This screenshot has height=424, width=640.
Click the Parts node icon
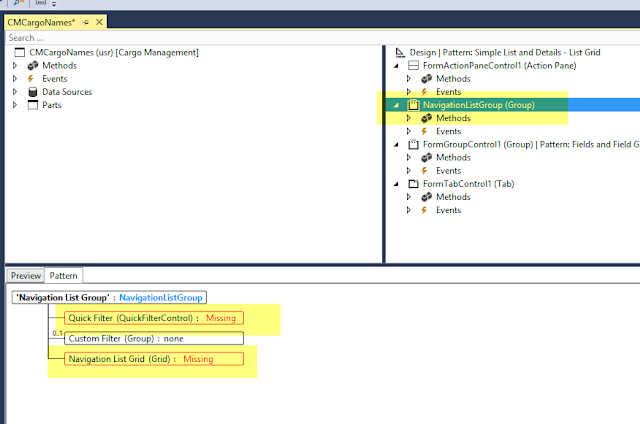[x=33, y=105]
